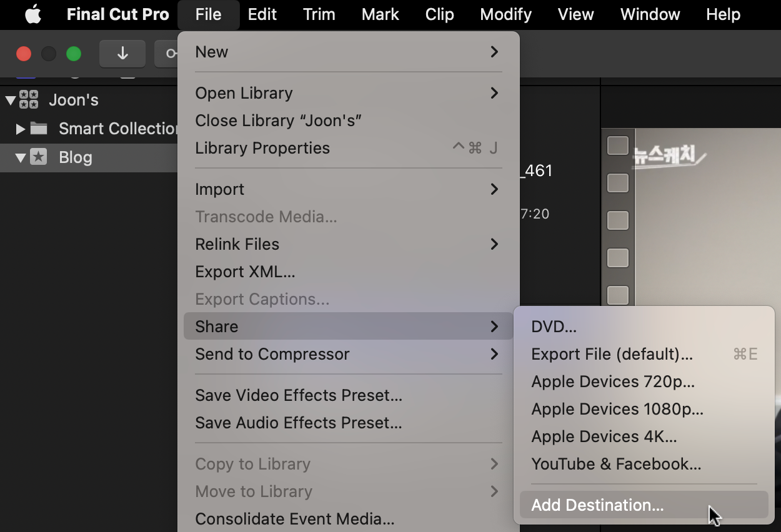
Task: Open the Window menu
Action: click(x=650, y=14)
